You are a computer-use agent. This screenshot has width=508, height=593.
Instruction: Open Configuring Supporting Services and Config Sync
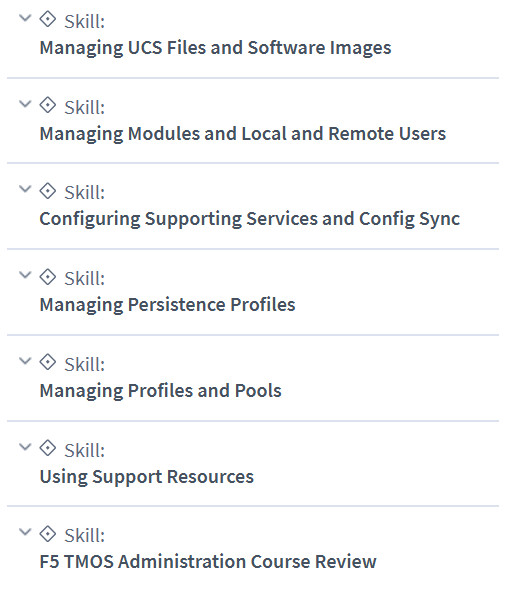pos(250,220)
